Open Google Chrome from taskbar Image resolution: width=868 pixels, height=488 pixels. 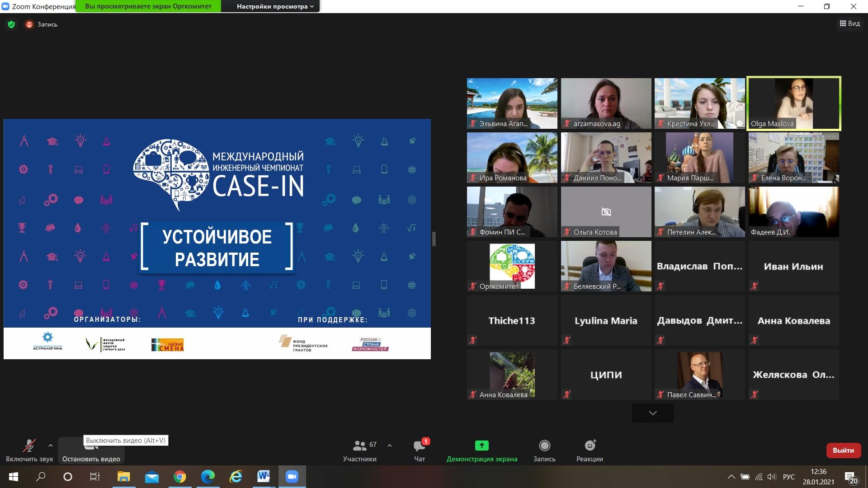pos(180,477)
